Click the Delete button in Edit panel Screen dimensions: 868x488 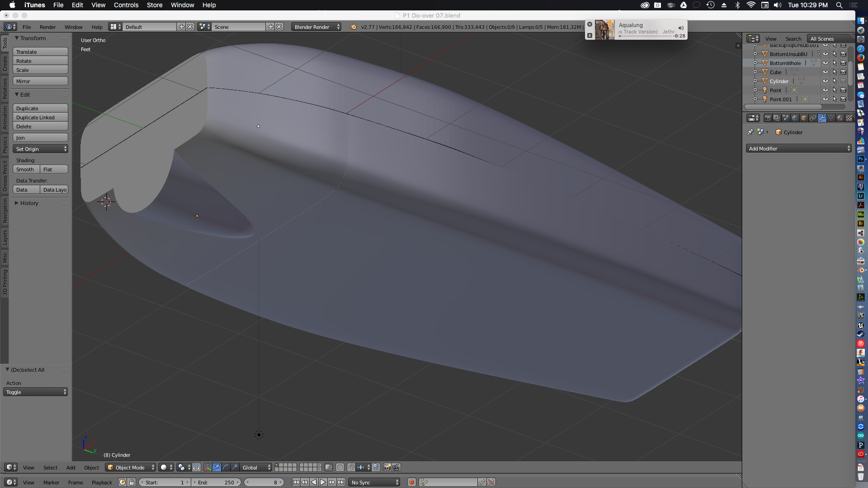pos(40,126)
